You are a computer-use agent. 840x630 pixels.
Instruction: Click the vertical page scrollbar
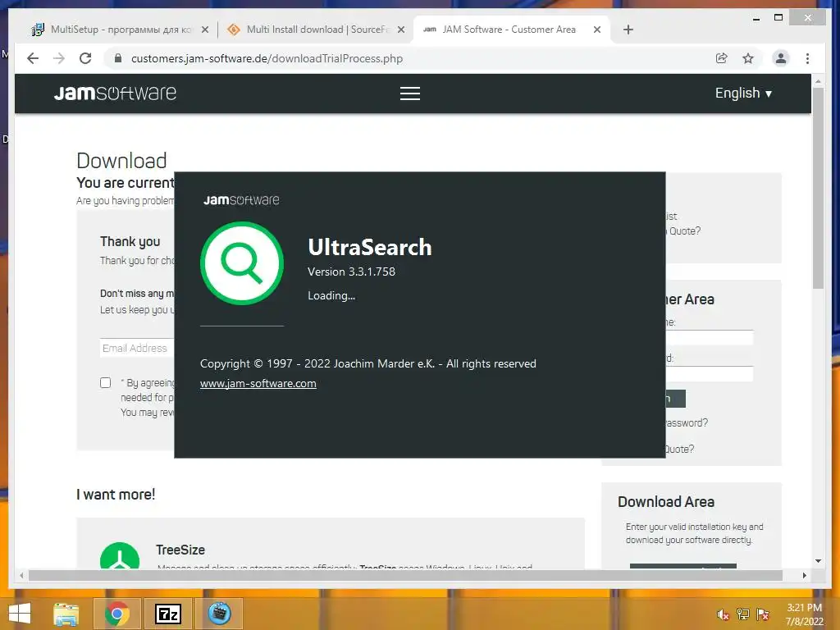pos(818,188)
